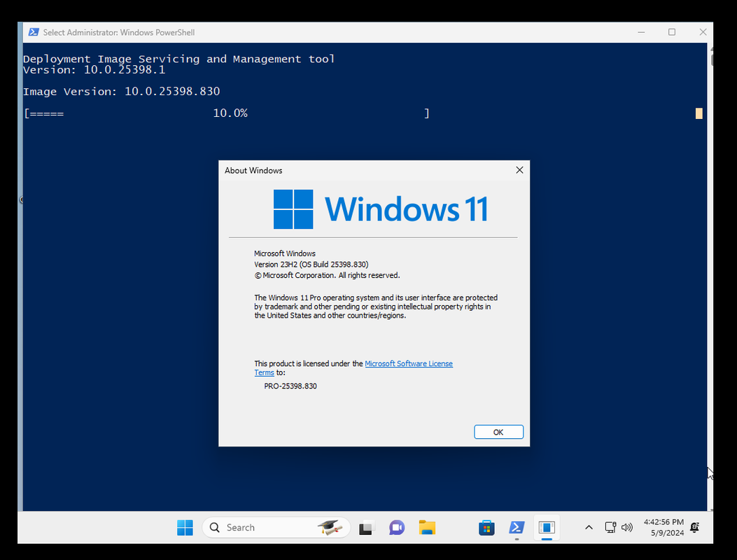
Task: Click the taskbar Search box
Action: click(276, 528)
